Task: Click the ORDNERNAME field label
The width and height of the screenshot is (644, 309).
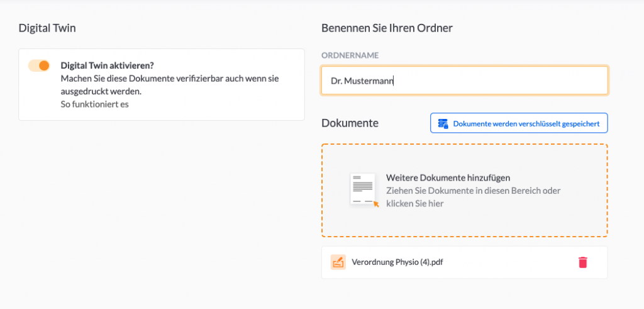Action: pyautogui.click(x=350, y=55)
